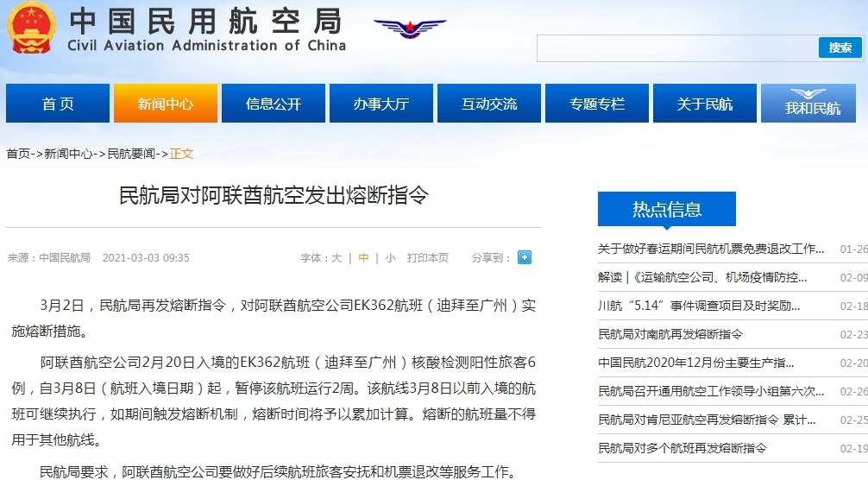Open 民航局对南航再发熔断指令 news link
This screenshot has width=868, height=480.
pos(670,333)
